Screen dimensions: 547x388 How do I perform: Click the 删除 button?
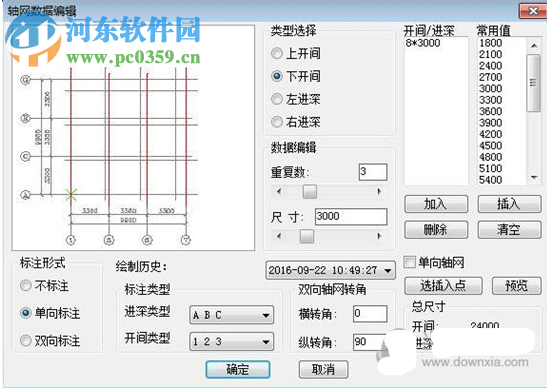pos(436,230)
